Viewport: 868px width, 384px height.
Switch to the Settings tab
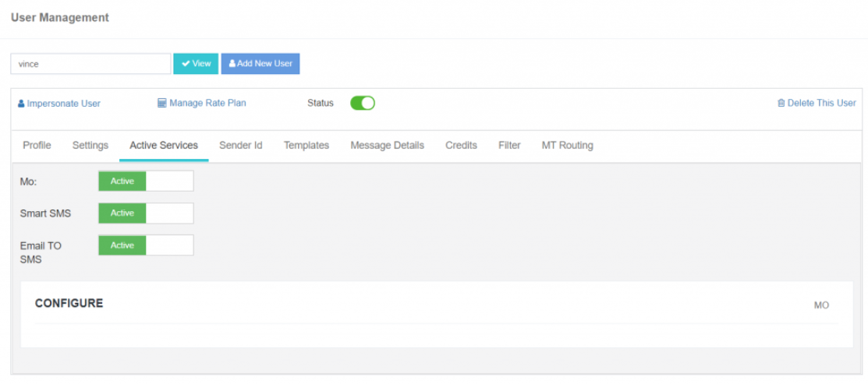(90, 146)
